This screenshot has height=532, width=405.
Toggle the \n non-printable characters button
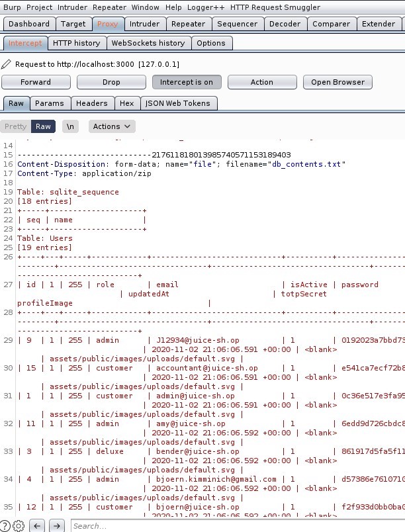click(70, 126)
